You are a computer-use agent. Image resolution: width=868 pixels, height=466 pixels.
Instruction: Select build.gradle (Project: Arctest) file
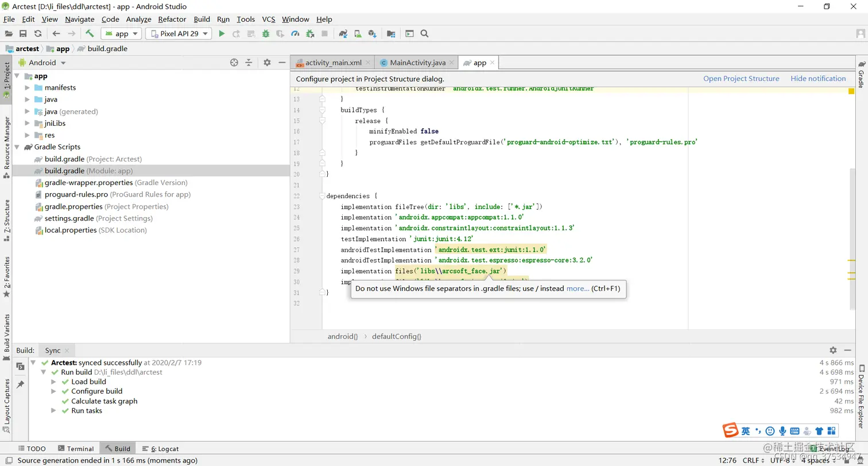pos(93,159)
